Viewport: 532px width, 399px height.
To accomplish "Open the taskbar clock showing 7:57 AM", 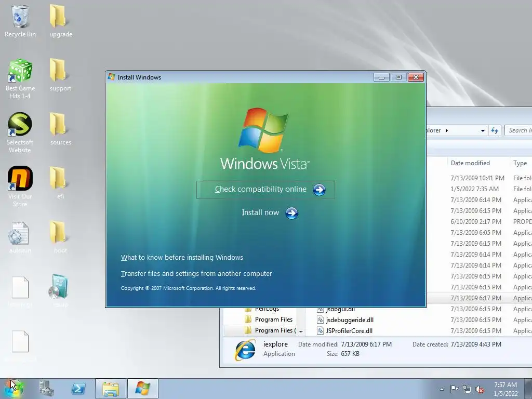I will tap(505, 389).
